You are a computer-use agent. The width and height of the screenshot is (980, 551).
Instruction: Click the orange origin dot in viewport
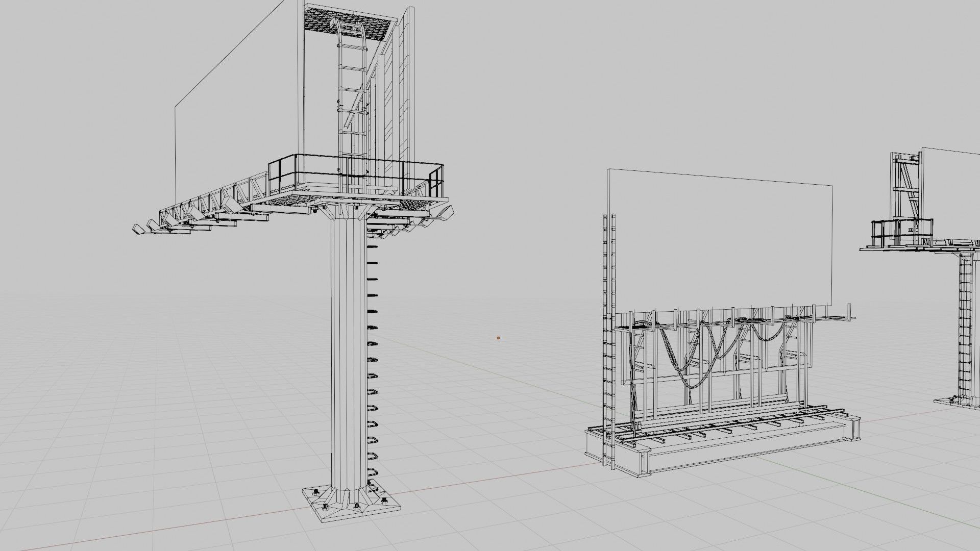498,338
